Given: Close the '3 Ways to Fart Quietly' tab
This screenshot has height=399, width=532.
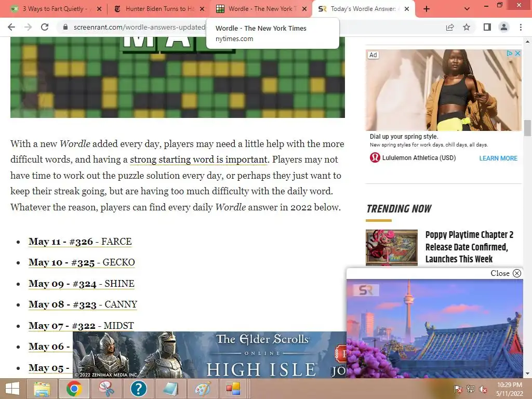Looking at the screenshot, I should point(99,9).
